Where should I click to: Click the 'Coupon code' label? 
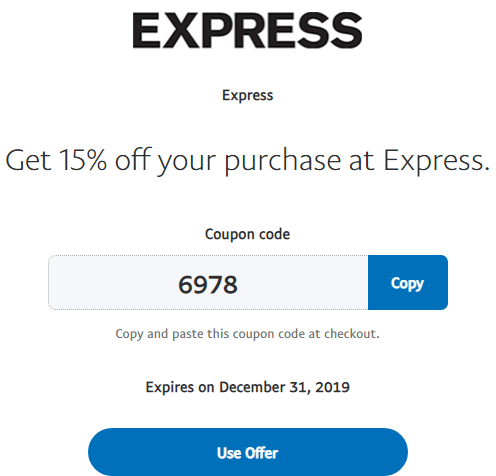pyautogui.click(x=247, y=234)
